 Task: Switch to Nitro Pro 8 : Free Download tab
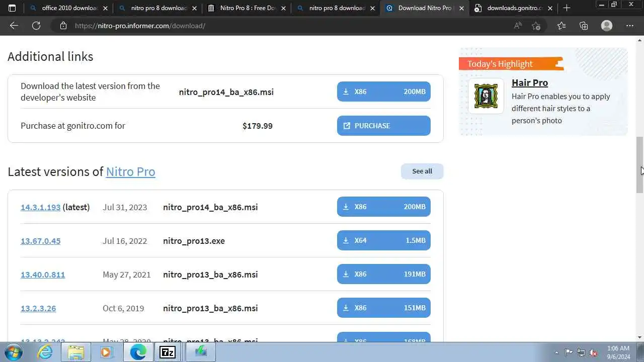point(247,8)
